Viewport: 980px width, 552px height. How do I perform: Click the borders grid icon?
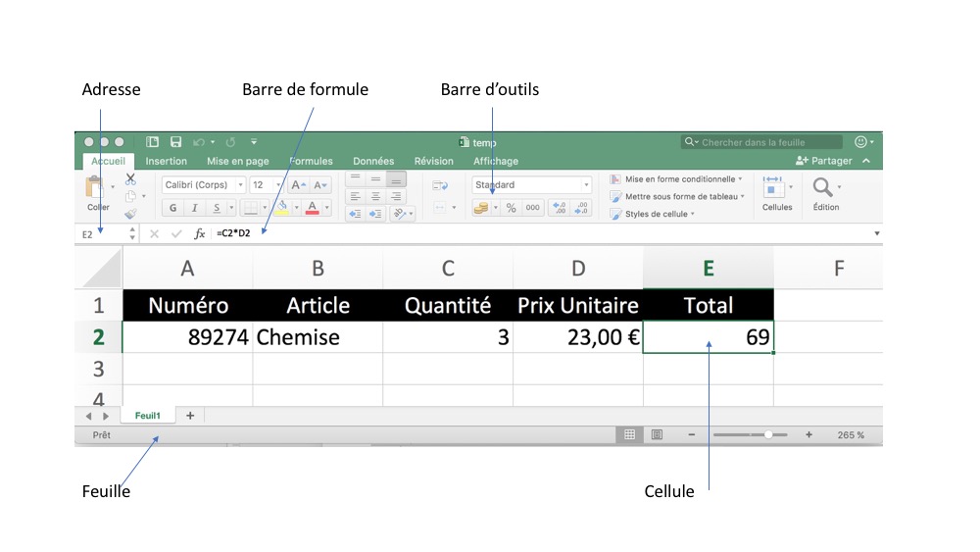tap(251, 208)
